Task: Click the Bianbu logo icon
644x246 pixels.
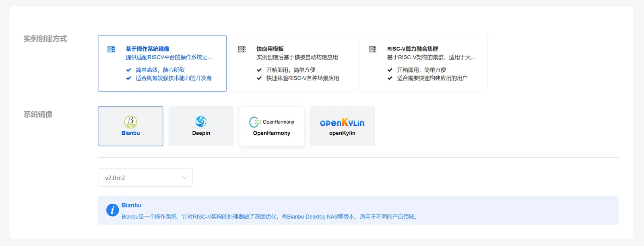Action: coord(131,122)
